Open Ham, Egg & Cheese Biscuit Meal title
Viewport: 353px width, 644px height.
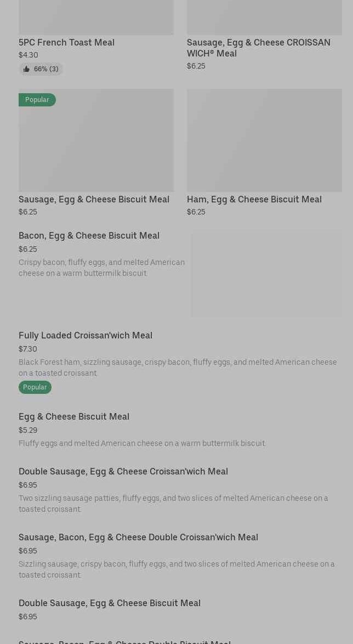(254, 199)
